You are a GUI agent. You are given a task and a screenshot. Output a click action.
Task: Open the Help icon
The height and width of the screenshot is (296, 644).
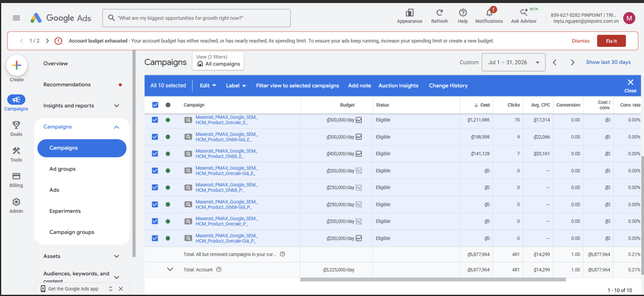(x=463, y=16)
